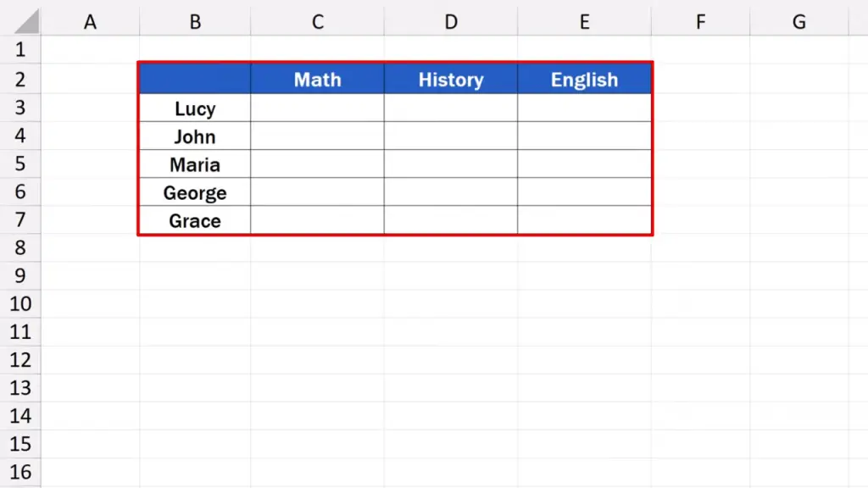Select the cell containing Lucy

click(195, 108)
